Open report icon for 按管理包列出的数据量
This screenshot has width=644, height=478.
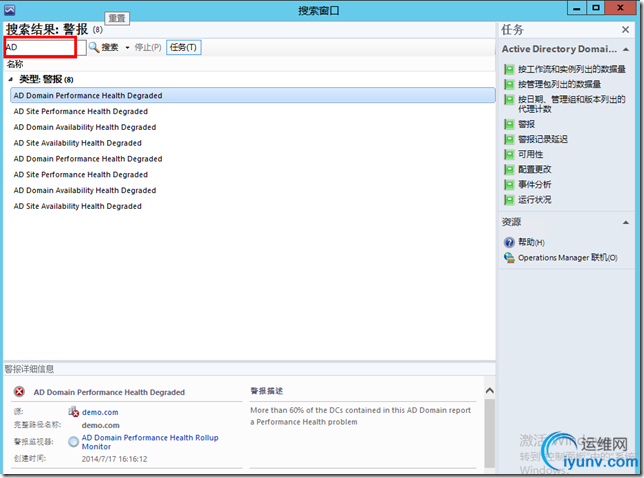509,84
